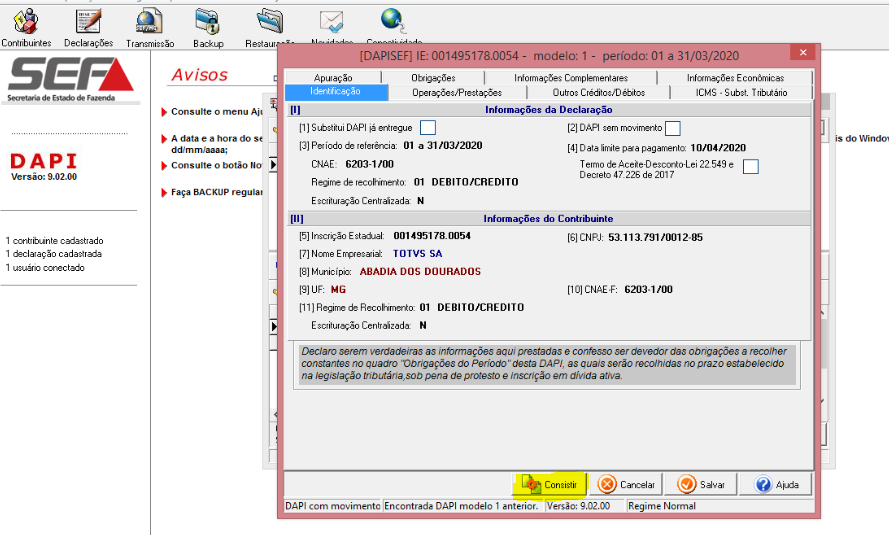Switch to the Apuração tab
The width and height of the screenshot is (889, 535).
[333, 78]
